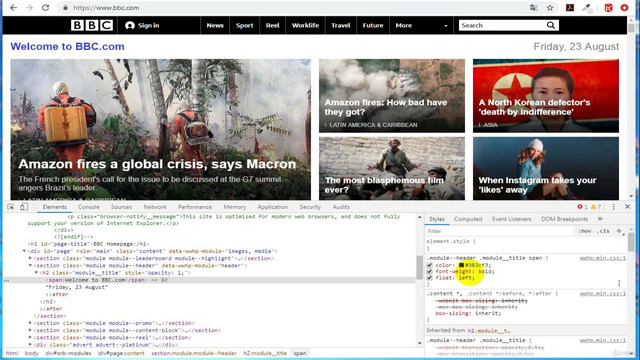Show more style tabs with the double chevron
640x360 pixels.
pos(600,219)
